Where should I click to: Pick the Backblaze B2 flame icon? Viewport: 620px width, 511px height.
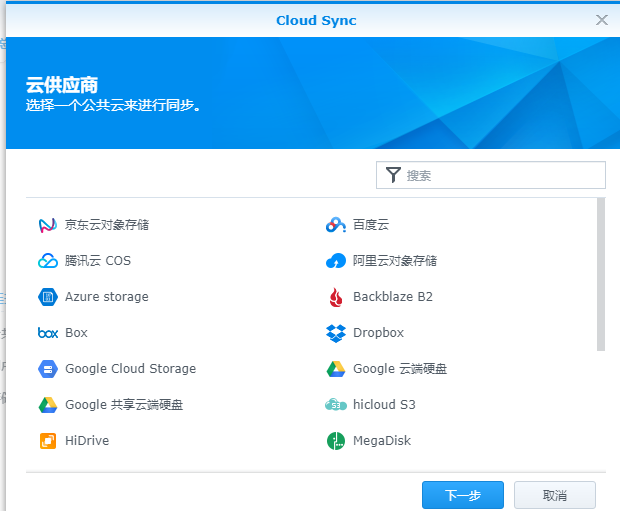pyautogui.click(x=336, y=297)
